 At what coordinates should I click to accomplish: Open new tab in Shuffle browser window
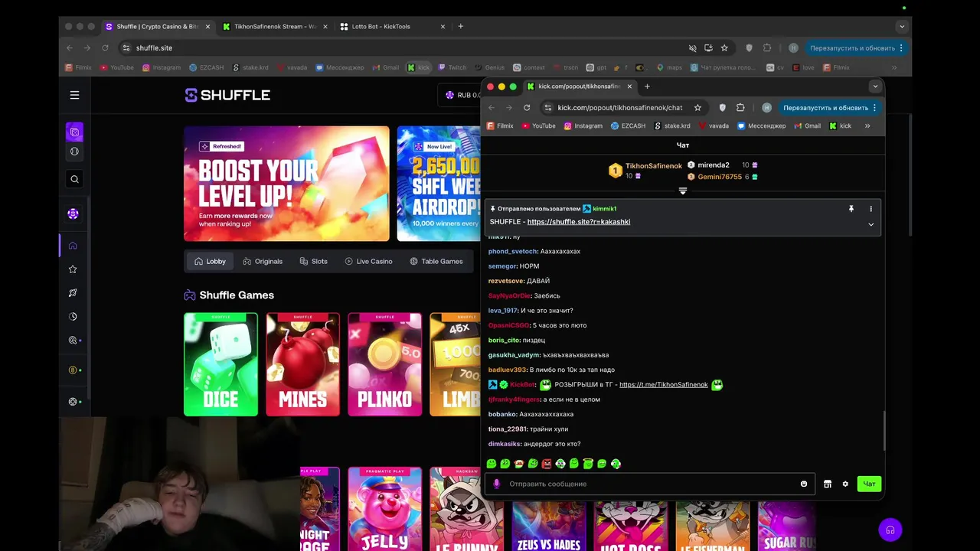[x=460, y=26]
